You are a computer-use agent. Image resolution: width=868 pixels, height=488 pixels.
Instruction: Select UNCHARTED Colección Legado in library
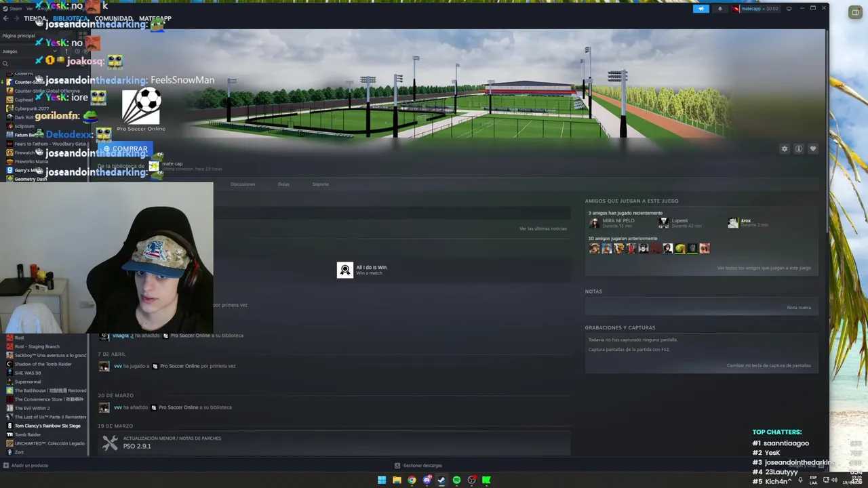50,443
